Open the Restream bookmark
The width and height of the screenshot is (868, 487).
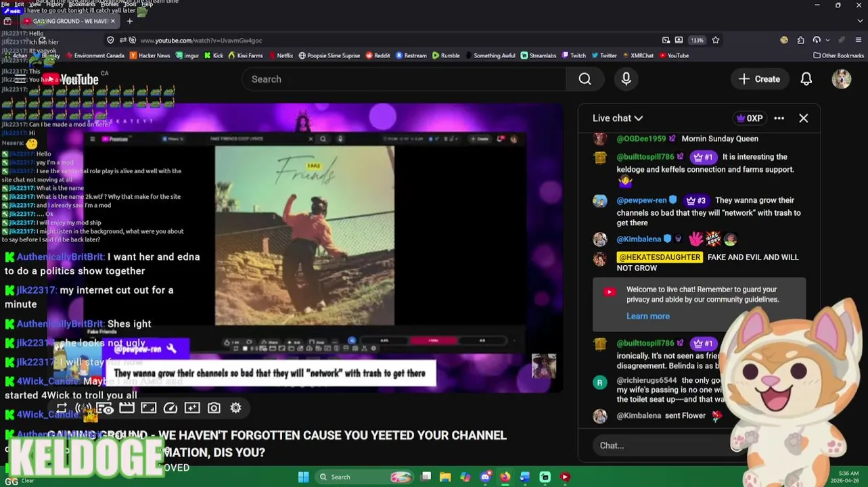pos(411,55)
